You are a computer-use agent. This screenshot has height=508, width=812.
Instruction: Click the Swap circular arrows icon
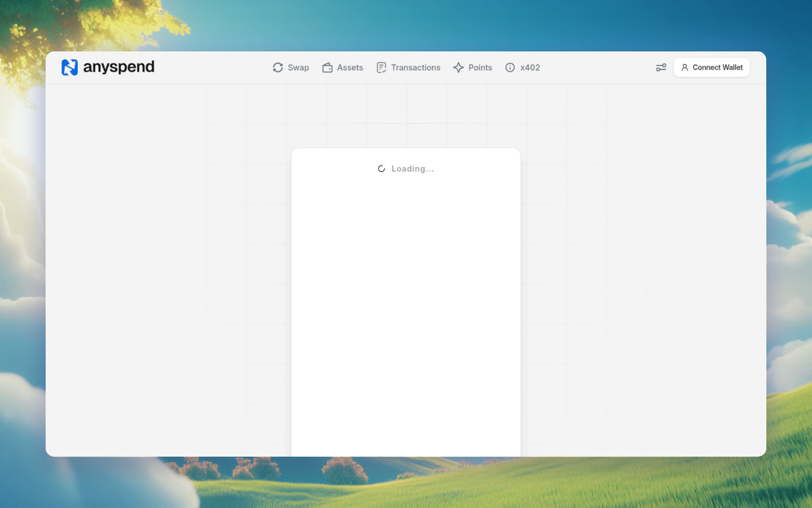(278, 68)
